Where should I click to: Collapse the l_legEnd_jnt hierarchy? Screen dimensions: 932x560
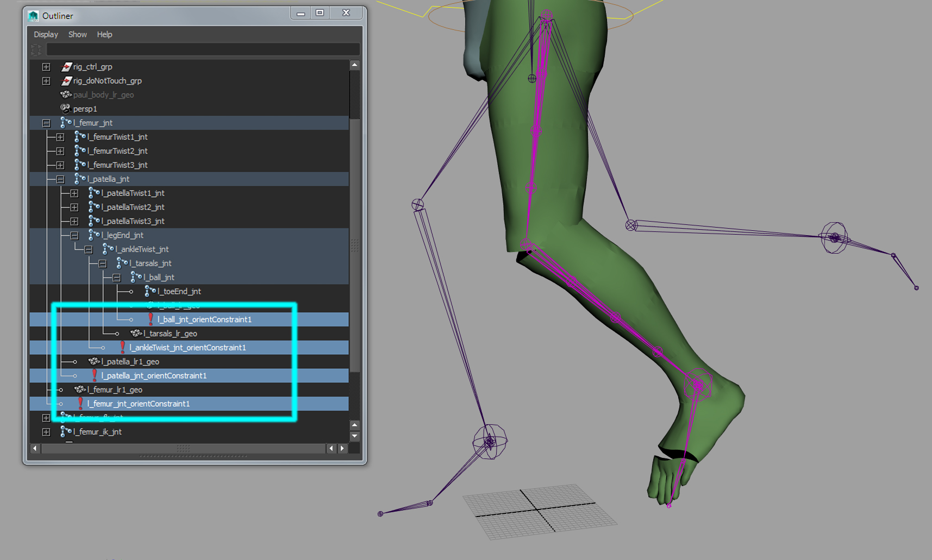pyautogui.click(x=74, y=236)
